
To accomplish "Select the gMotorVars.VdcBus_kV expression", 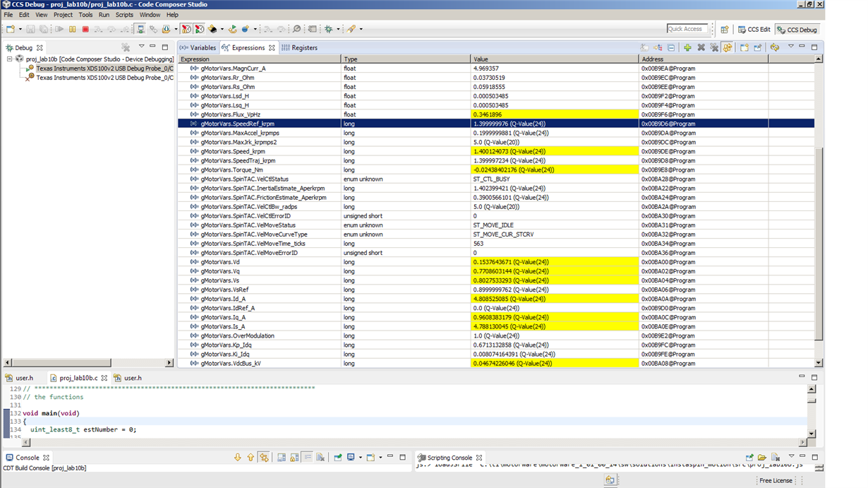I will 230,363.
